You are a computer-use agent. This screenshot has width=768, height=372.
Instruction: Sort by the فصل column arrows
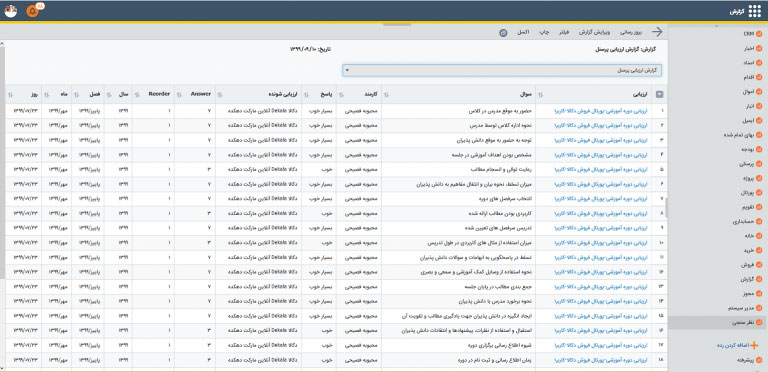coord(76,95)
